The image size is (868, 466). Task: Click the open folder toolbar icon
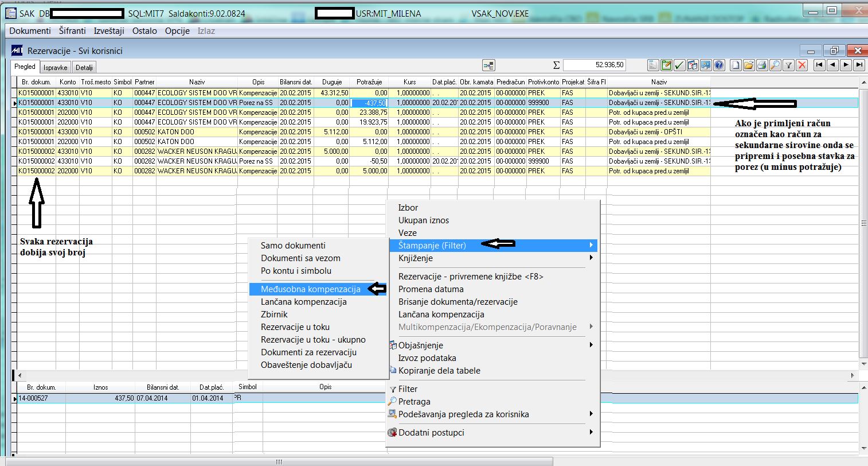749,65
